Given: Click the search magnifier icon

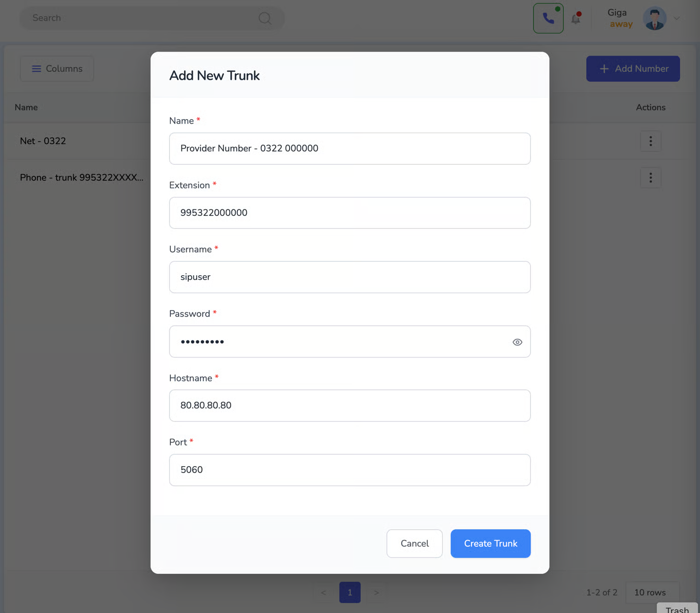Looking at the screenshot, I should [x=265, y=18].
